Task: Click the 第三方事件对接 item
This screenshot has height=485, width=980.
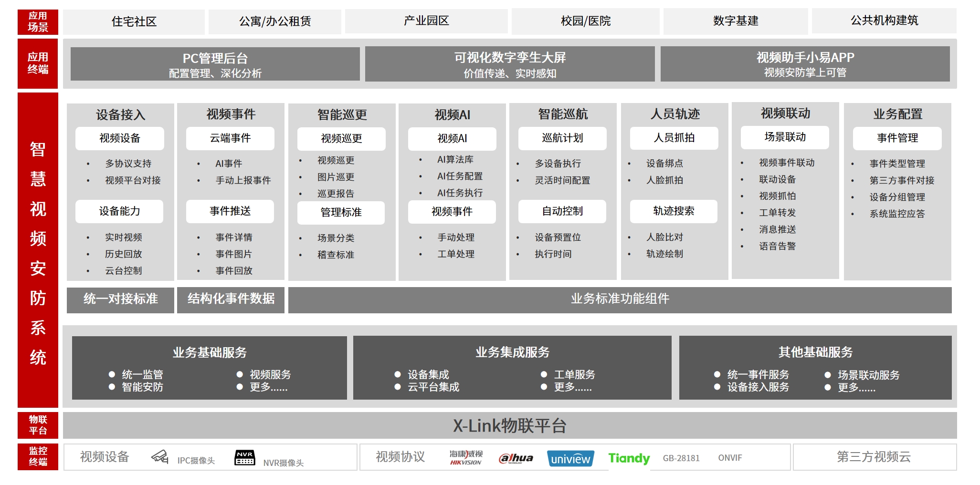Action: coord(902,180)
